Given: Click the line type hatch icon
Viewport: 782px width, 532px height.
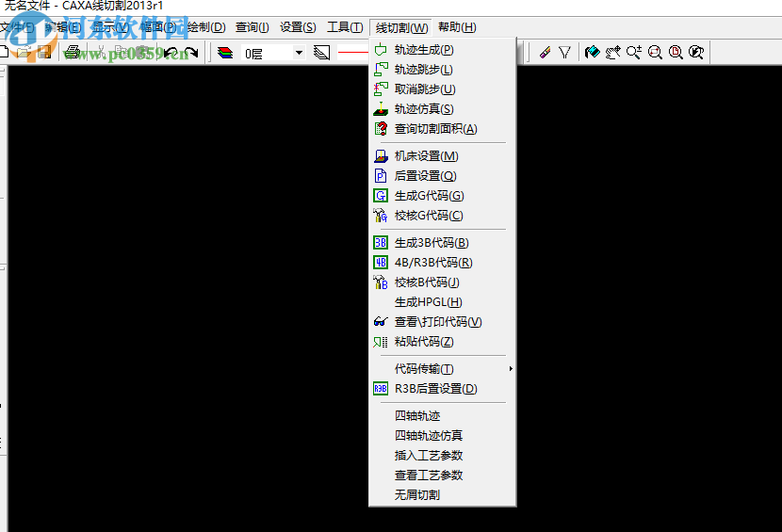Looking at the screenshot, I should (321, 53).
